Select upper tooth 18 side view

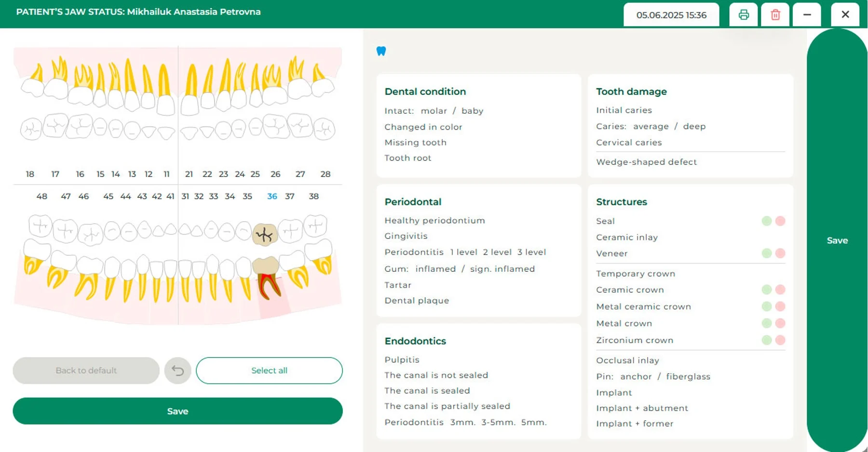point(33,81)
